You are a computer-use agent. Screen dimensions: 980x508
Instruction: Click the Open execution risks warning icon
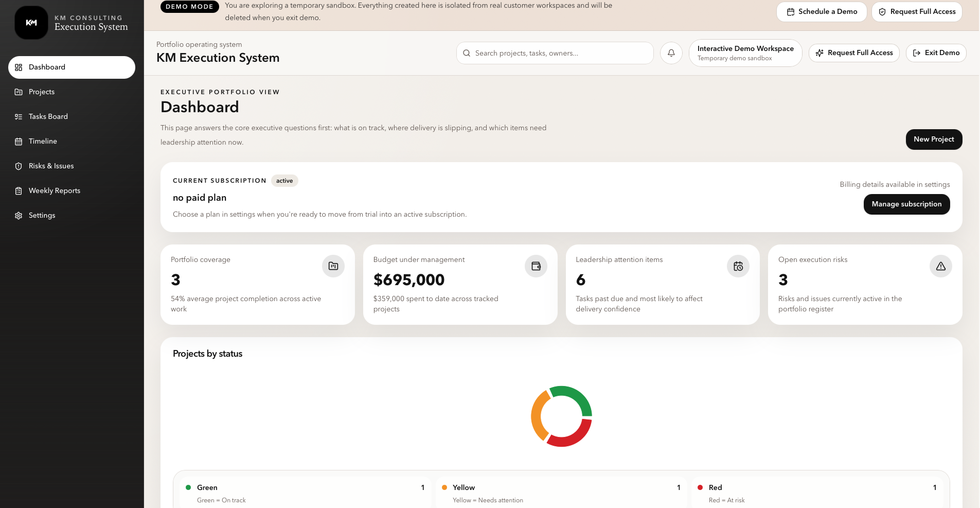pyautogui.click(x=941, y=266)
